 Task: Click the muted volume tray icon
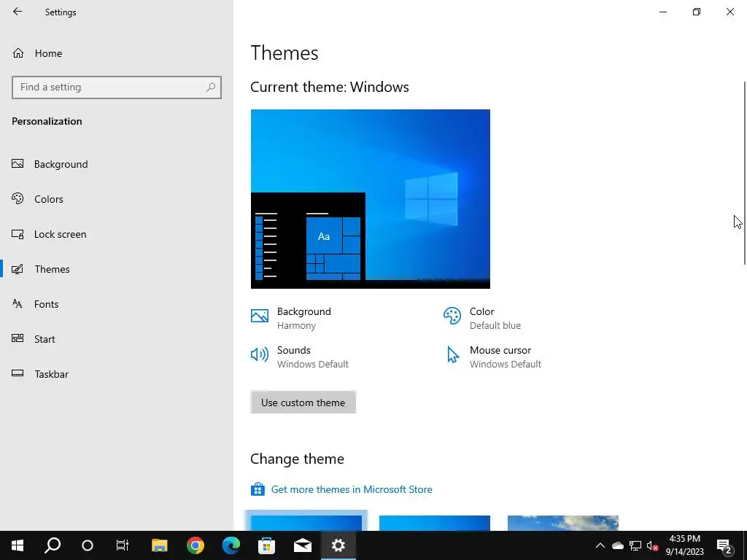(x=653, y=545)
